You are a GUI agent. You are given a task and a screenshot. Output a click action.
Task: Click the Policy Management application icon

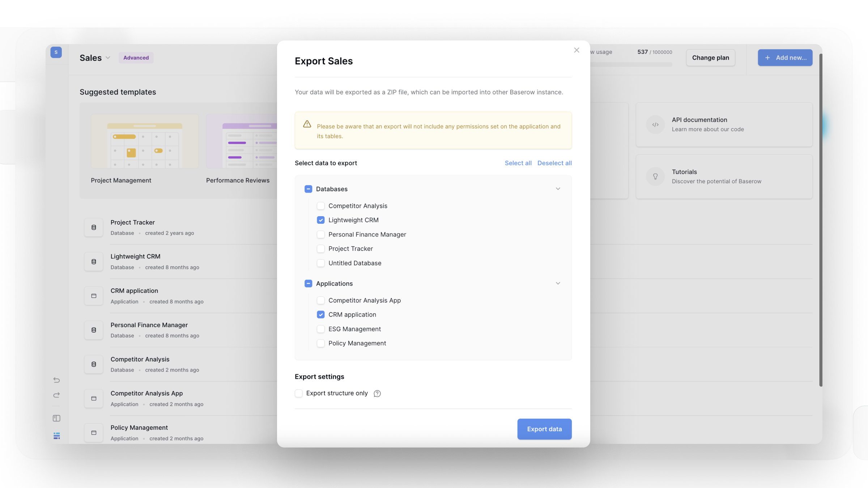[94, 433]
